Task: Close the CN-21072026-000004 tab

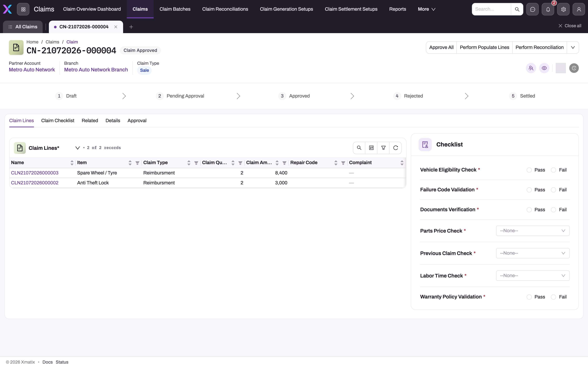Action: [x=116, y=27]
